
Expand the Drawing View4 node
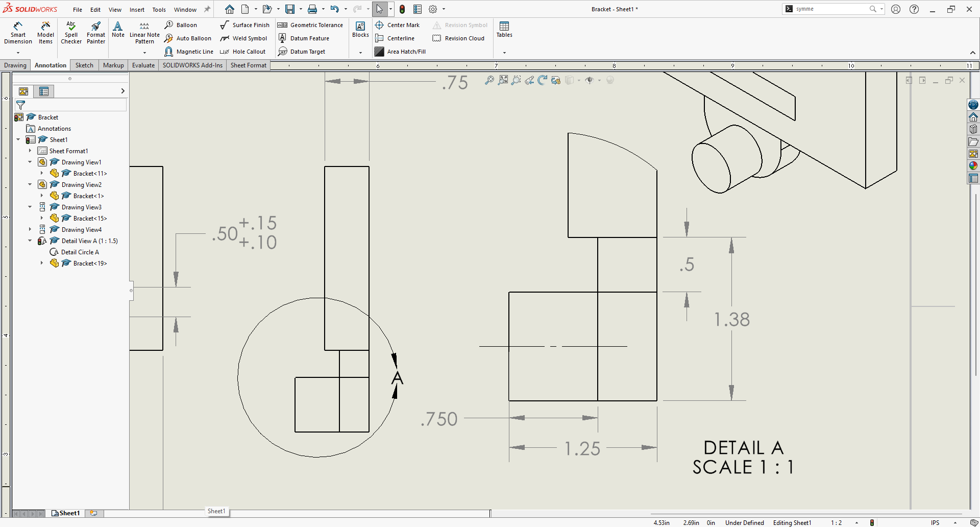pyautogui.click(x=30, y=229)
